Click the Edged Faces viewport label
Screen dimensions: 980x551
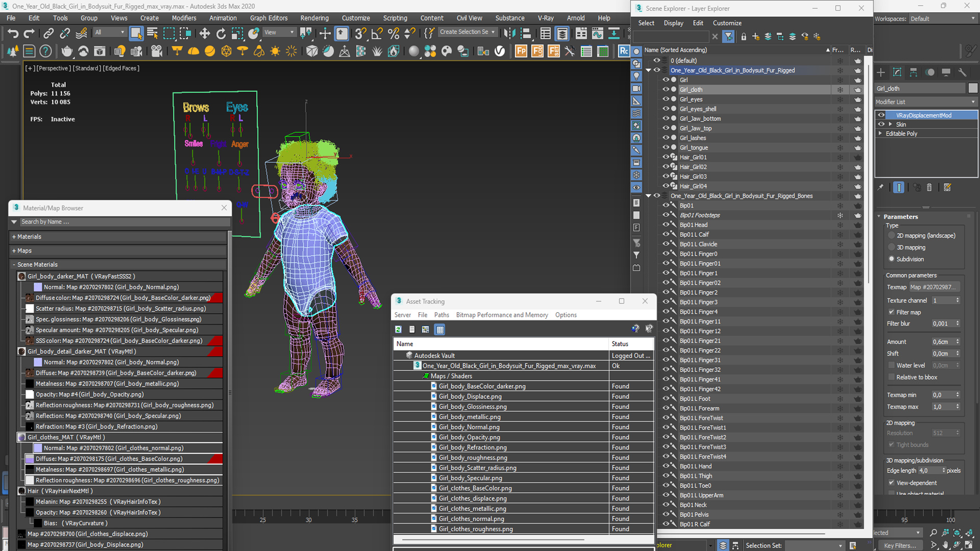[121, 68]
